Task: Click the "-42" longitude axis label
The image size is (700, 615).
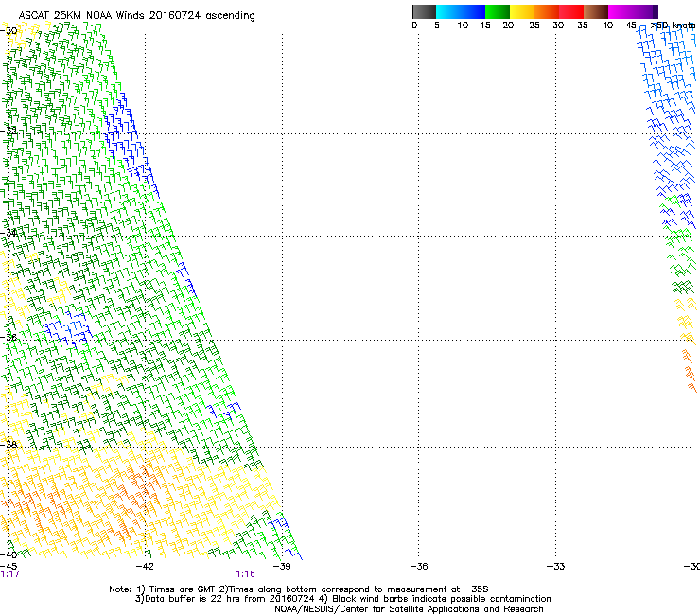Action: point(145,567)
